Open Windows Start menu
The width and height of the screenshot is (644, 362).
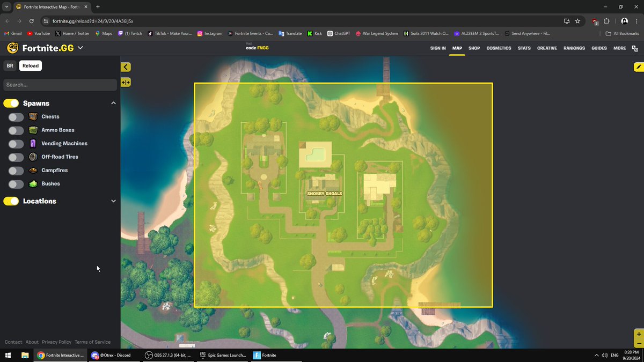pos(8,355)
